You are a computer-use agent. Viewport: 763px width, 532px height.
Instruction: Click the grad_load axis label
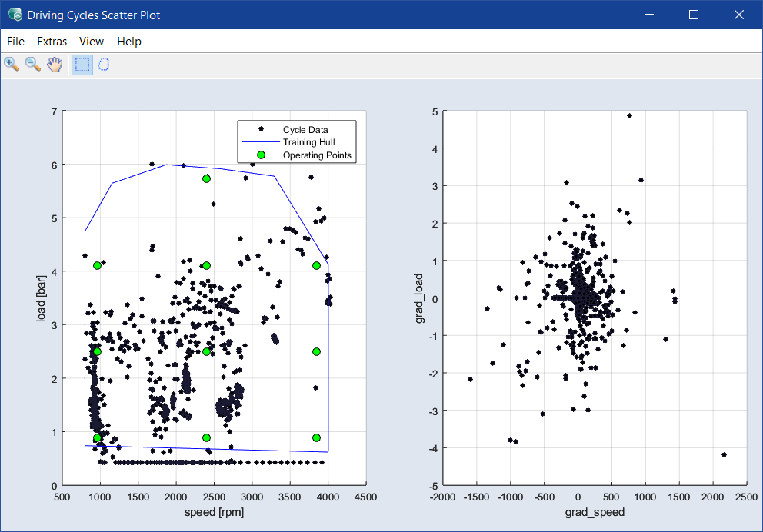420,298
